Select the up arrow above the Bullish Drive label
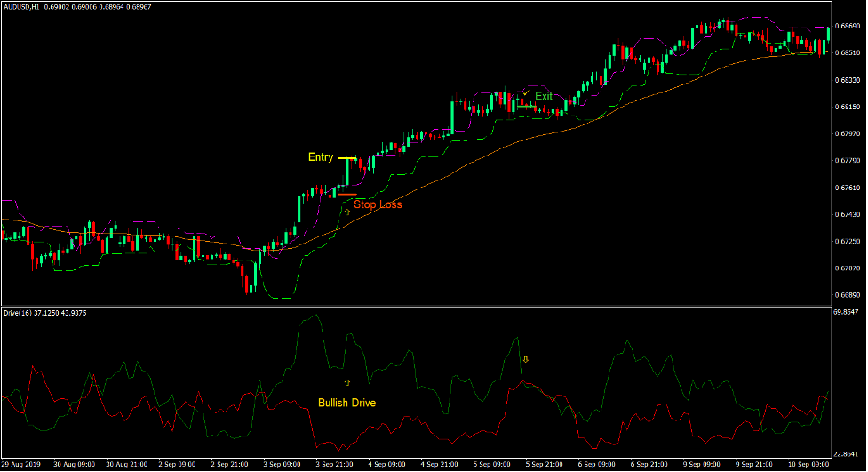The height and width of the screenshot is (472, 868). tap(347, 381)
